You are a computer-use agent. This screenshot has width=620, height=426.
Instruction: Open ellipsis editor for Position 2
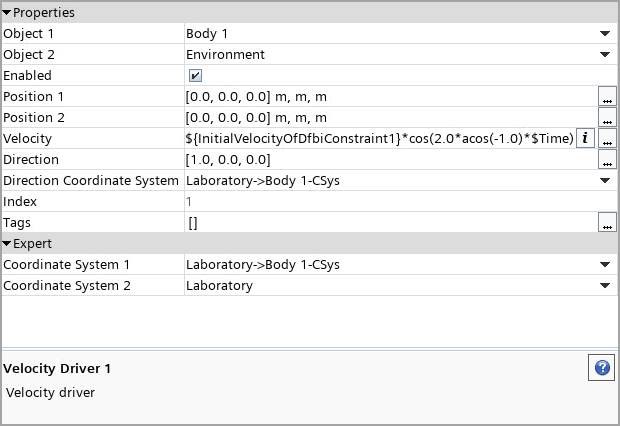pos(607,118)
